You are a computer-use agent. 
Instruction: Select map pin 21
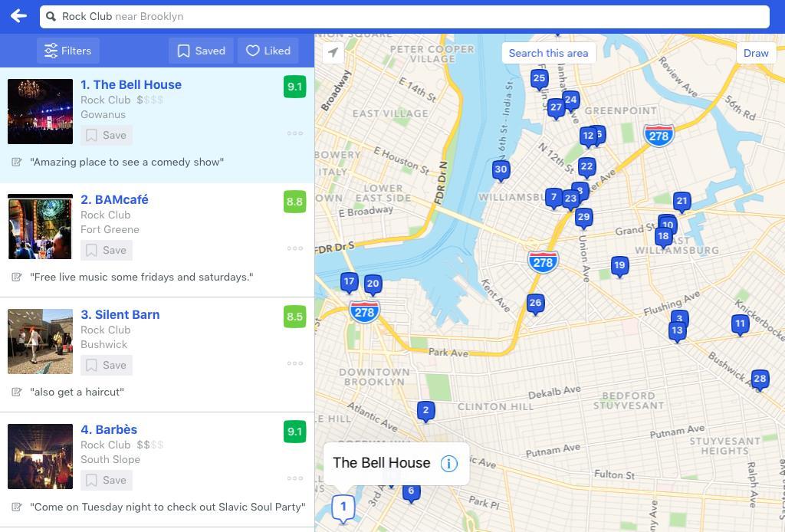pos(682,202)
